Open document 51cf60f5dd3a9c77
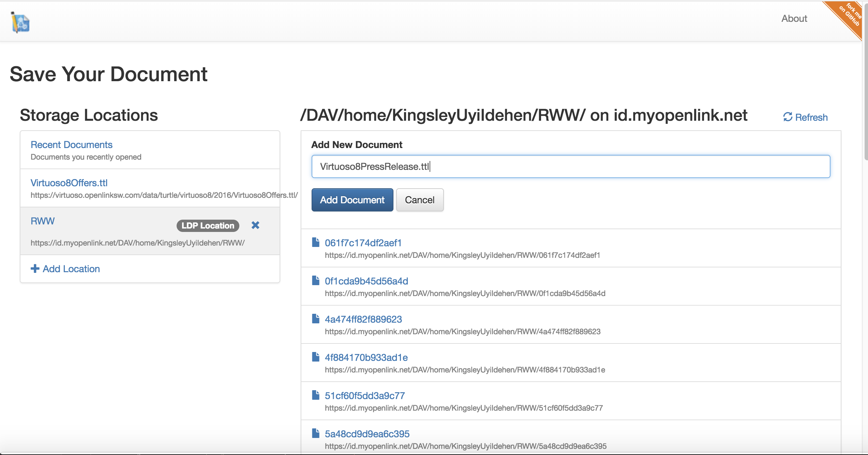The height and width of the screenshot is (455, 868). point(364,395)
